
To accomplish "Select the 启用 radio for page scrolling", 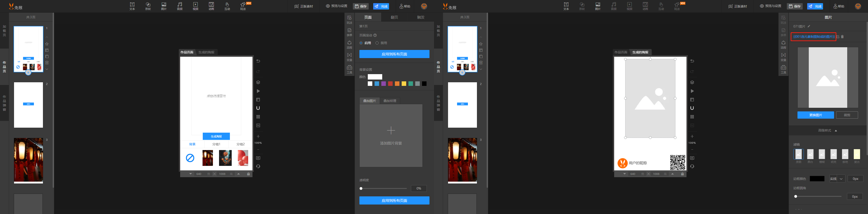I will click(x=361, y=43).
